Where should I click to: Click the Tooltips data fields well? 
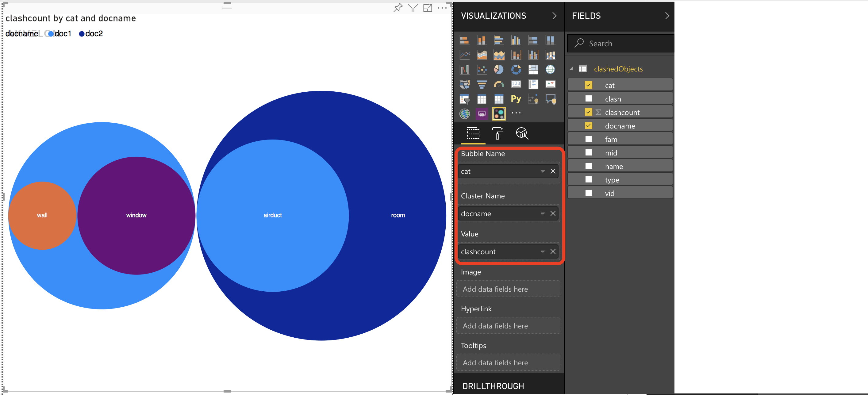pos(508,362)
